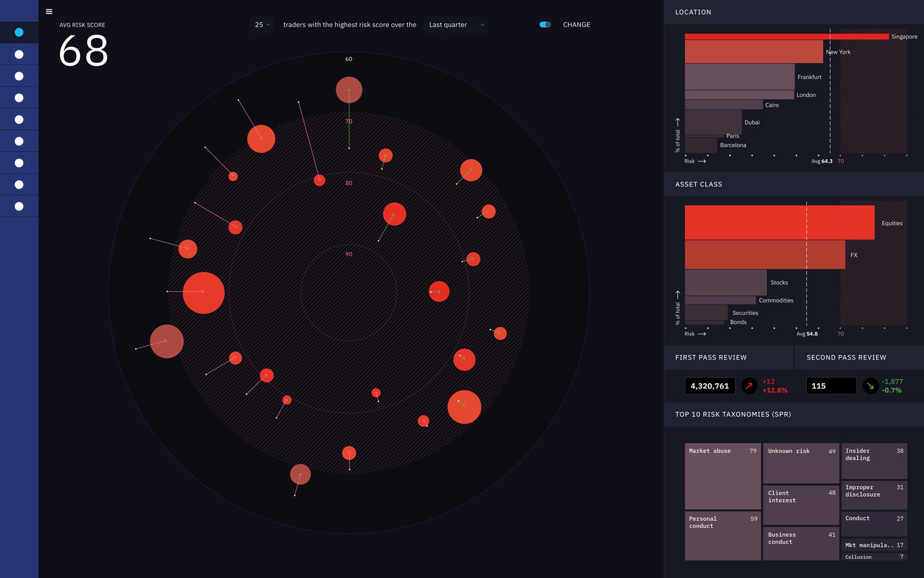Open the Unknown risk taxonomy tile
This screenshot has height=578, width=924.
[x=800, y=463]
